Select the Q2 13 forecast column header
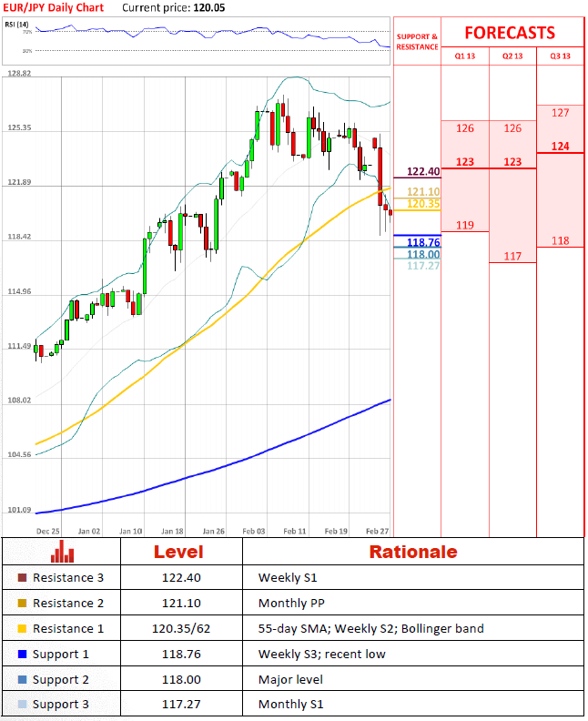Image resolution: width=588 pixels, height=721 pixels. tap(512, 56)
